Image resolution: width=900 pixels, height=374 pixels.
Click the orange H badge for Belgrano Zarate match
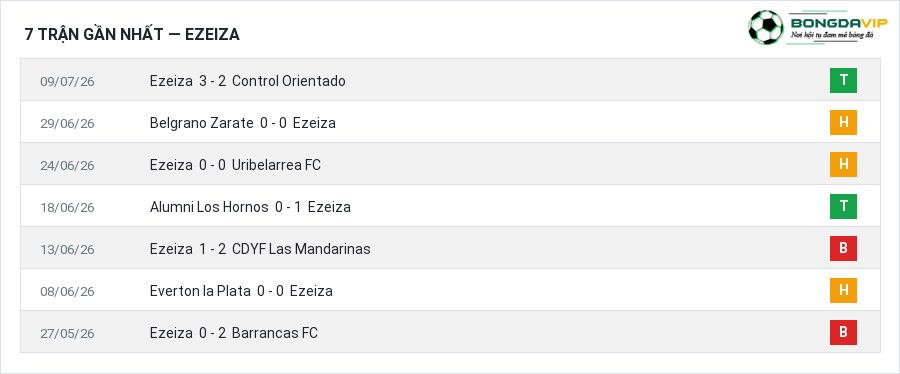click(x=843, y=122)
